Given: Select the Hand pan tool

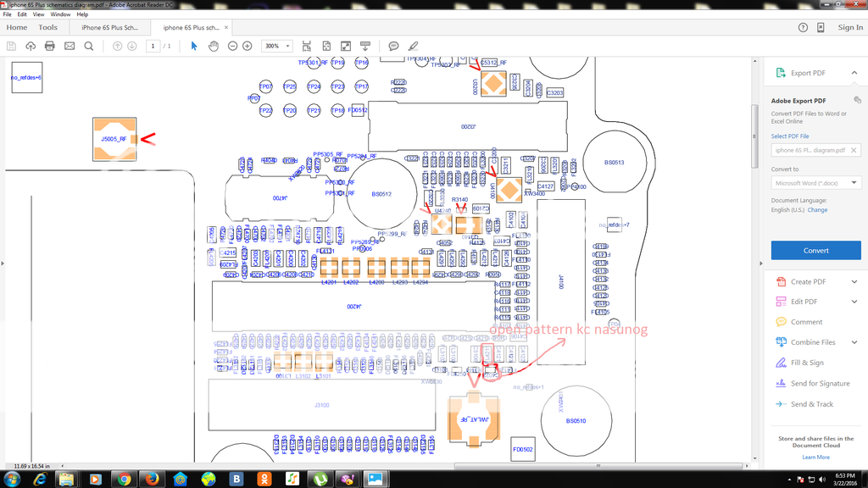Looking at the screenshot, I should pyautogui.click(x=213, y=47).
